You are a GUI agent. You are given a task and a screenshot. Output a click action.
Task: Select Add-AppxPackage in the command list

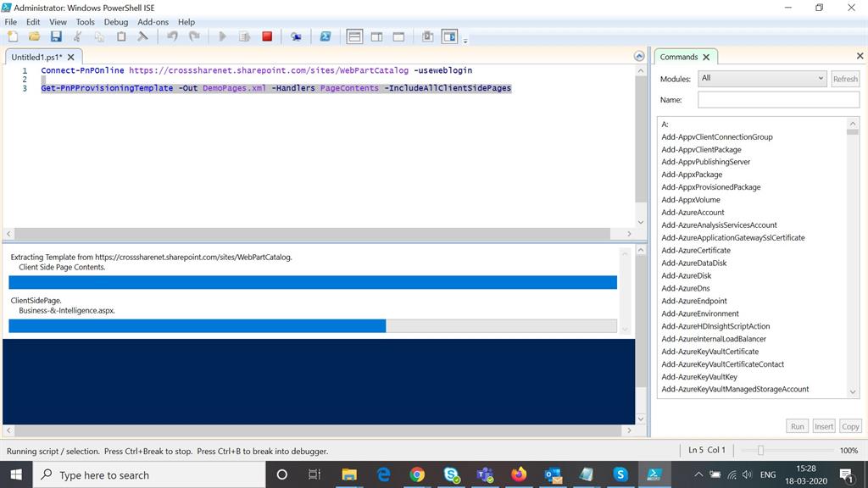point(692,175)
